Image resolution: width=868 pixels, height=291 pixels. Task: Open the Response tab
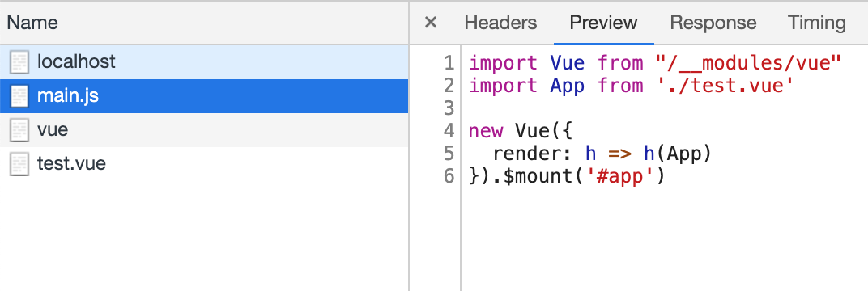(713, 23)
